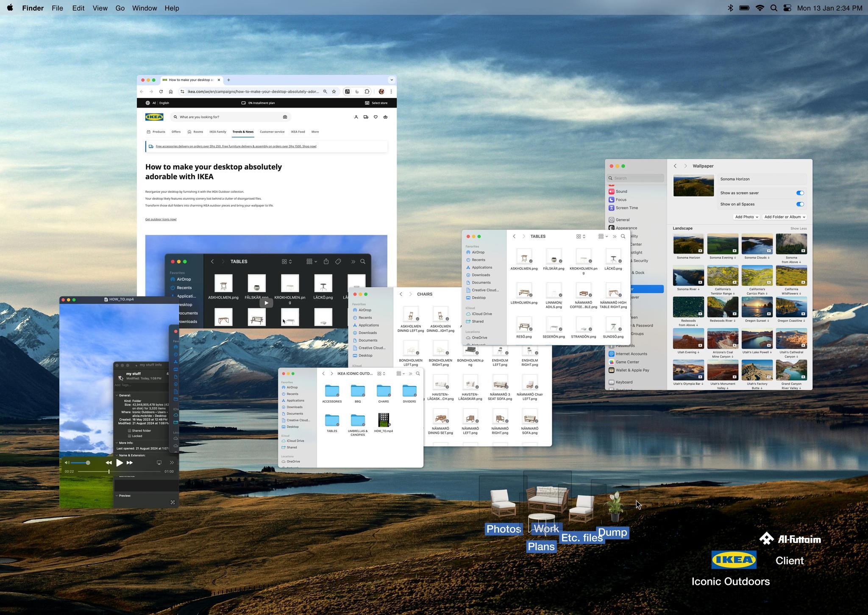Open Add Folder or Album dropdown
This screenshot has height=615, width=868.
click(784, 217)
